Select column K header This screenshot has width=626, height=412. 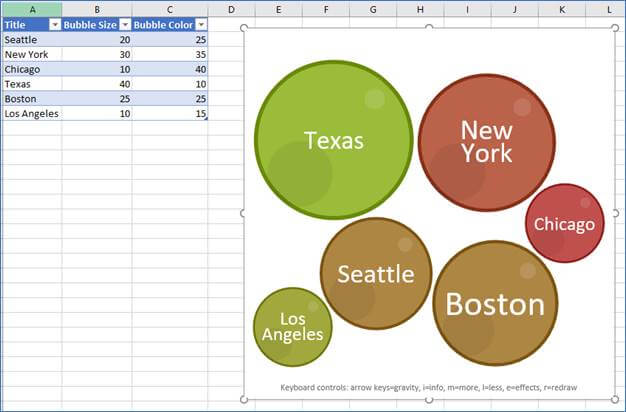click(562, 10)
